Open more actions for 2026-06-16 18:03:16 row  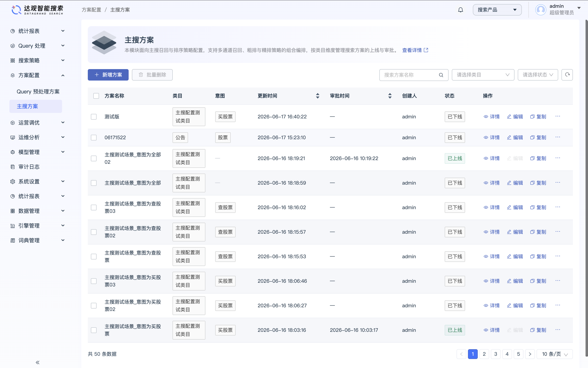558,330
